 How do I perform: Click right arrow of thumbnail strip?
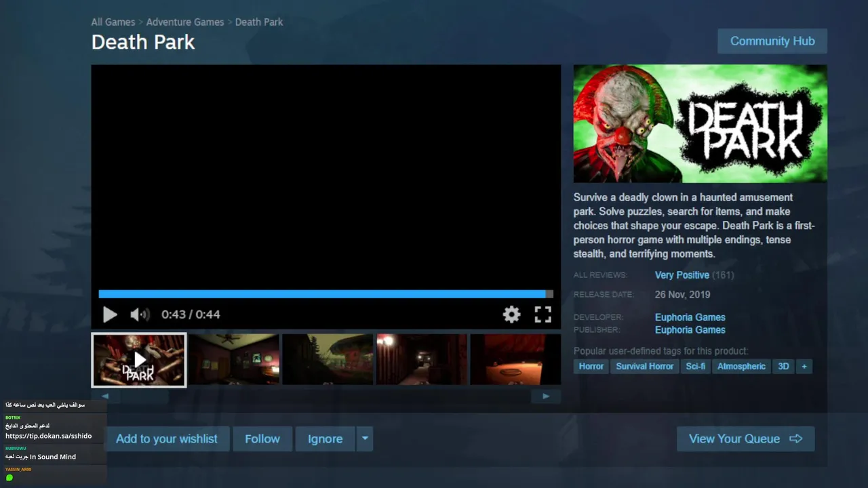[546, 396]
